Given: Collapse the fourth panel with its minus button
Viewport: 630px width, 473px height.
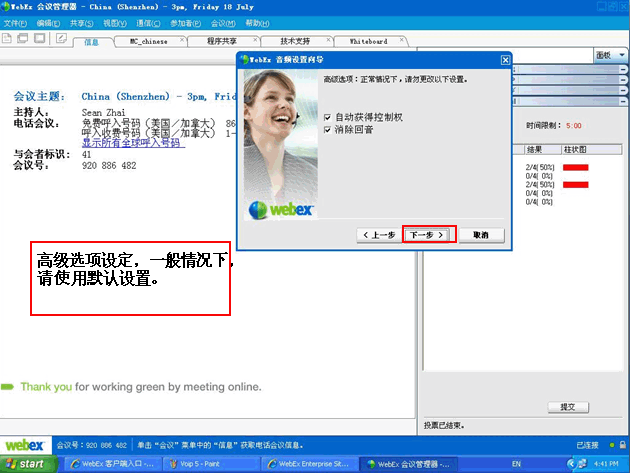Looking at the screenshot, I should [x=623, y=101].
